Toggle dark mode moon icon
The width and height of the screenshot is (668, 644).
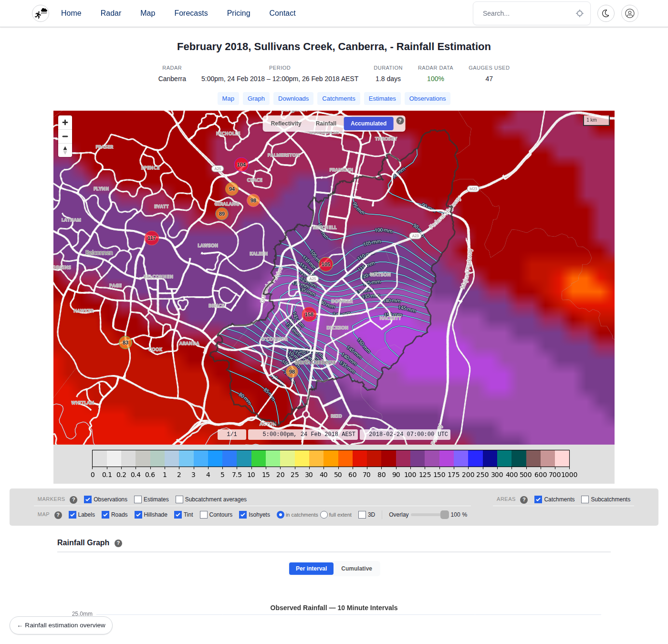[606, 13]
